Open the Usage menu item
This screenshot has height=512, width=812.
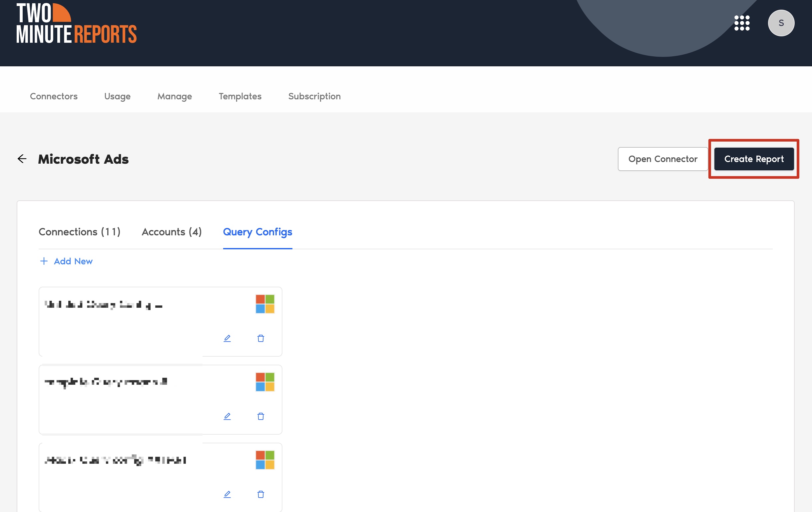117,96
